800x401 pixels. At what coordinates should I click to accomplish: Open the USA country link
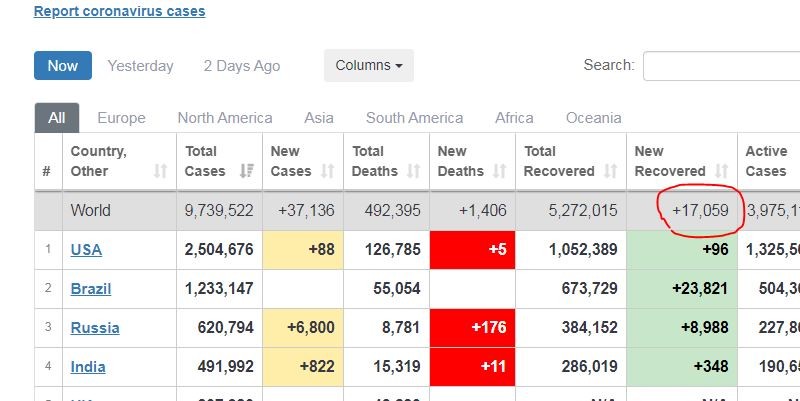[86, 250]
